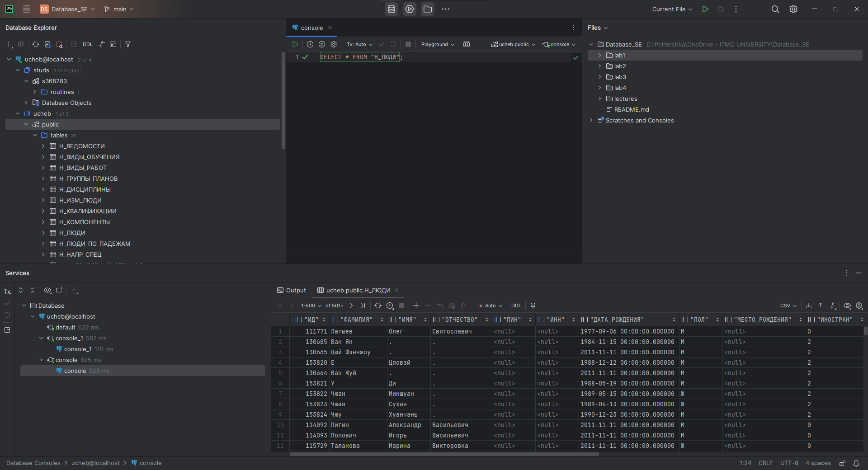Click ucheb@localhost breadcrumb in status bar
This screenshot has height=470, width=868.
[95, 463]
